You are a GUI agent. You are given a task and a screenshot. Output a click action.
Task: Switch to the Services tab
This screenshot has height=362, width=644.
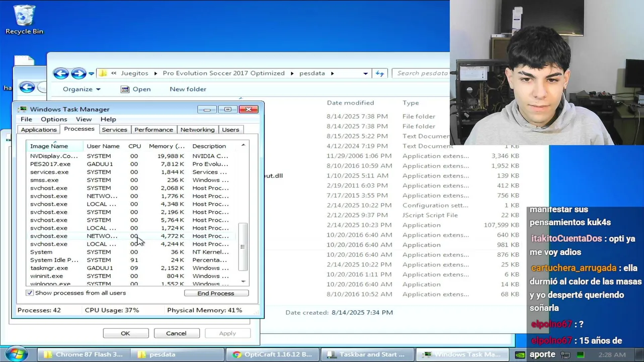115,130
